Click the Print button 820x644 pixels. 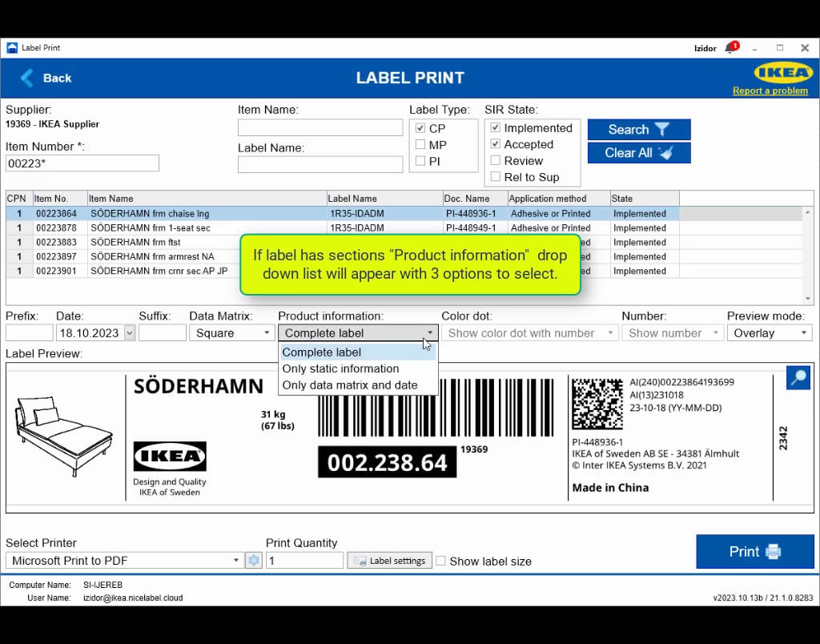[754, 551]
